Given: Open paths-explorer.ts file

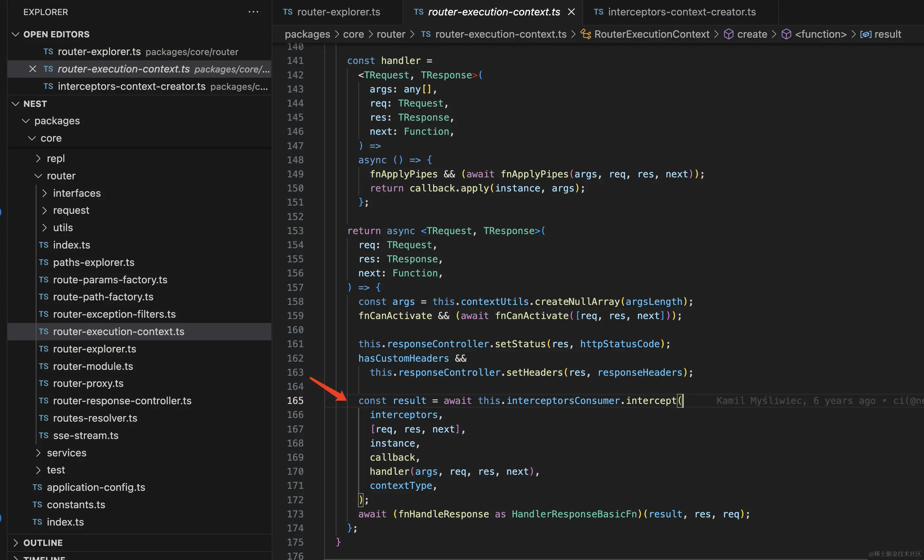Looking at the screenshot, I should pos(139,262).
